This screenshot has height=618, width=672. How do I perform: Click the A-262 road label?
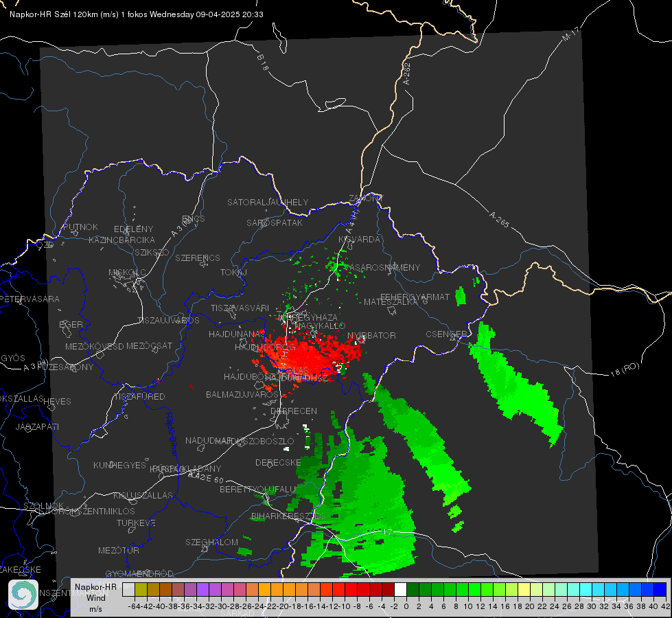[x=407, y=73]
